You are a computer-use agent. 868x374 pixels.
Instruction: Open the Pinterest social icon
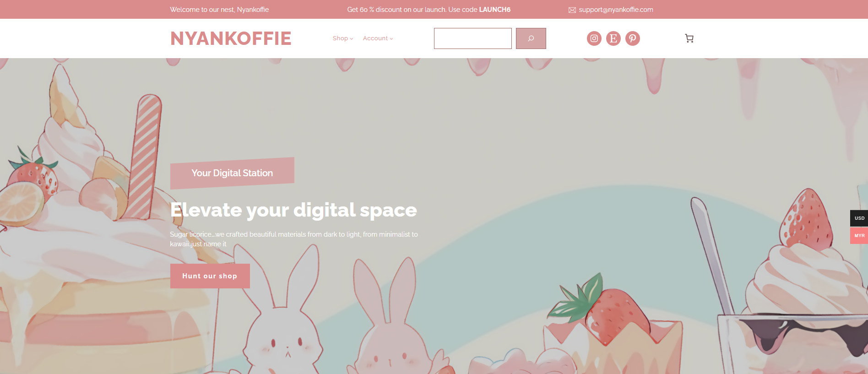coord(632,38)
